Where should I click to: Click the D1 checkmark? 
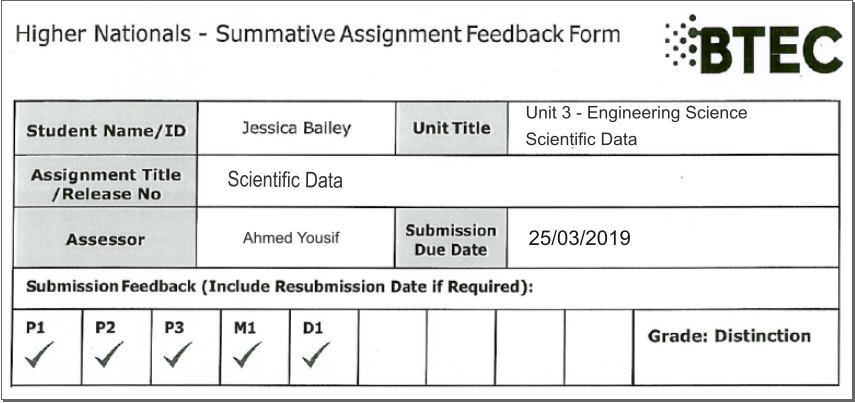tap(315, 353)
